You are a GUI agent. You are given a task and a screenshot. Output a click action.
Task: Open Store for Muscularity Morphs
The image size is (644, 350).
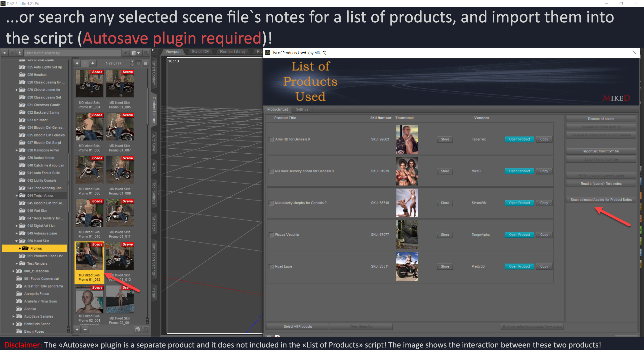[445, 203]
